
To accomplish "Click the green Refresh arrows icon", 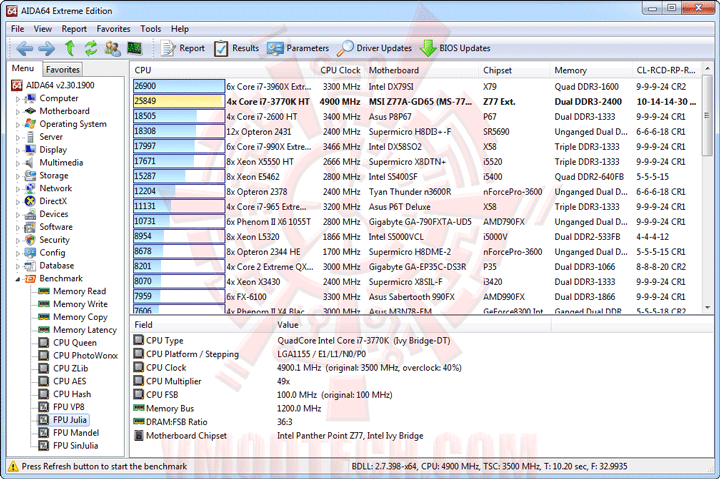I will pyautogui.click(x=91, y=48).
